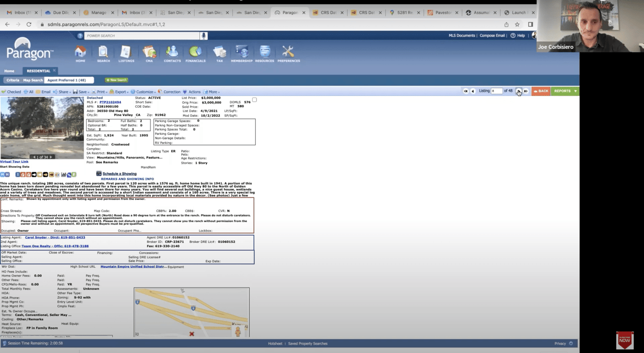Jump to the last listing
The height and width of the screenshot is (353, 644).
tap(526, 91)
